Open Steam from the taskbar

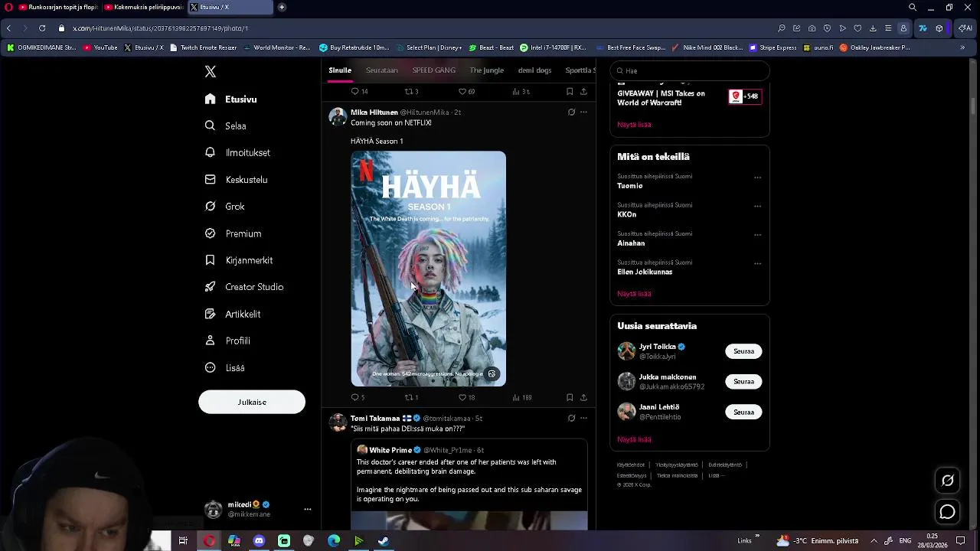384,541
